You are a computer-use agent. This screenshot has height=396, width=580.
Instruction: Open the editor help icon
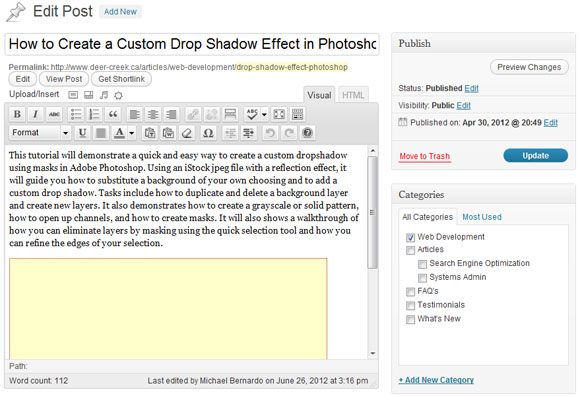307,132
